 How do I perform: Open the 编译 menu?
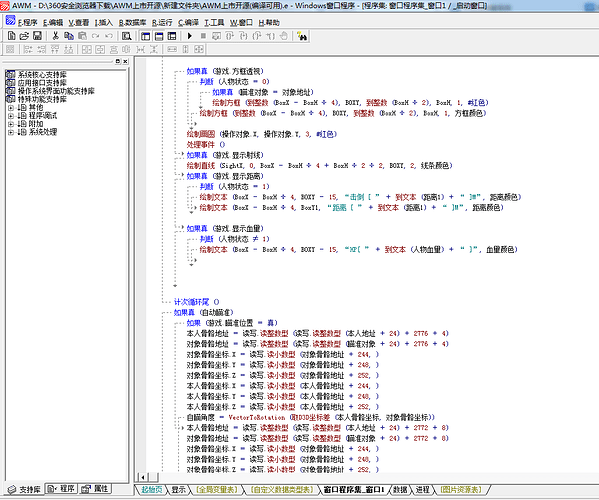(x=188, y=23)
